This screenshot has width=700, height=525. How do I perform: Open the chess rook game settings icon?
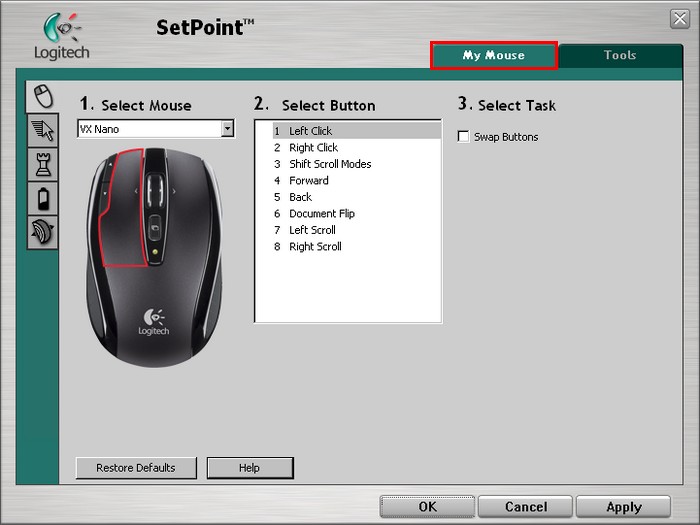43,164
